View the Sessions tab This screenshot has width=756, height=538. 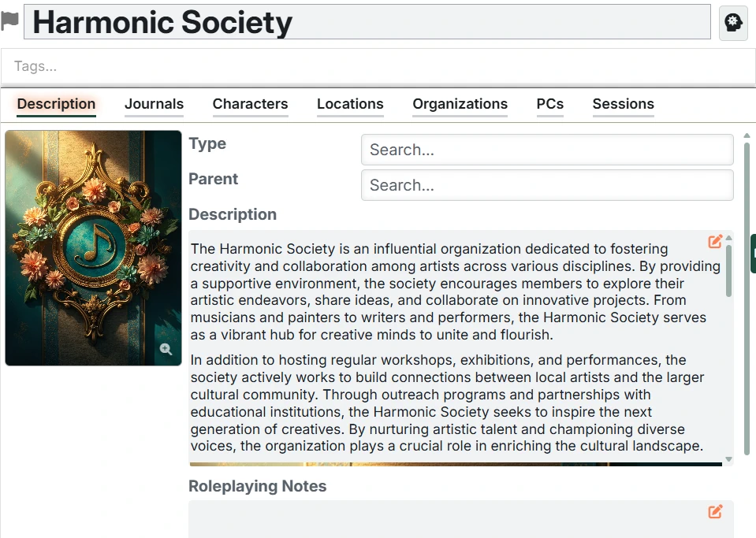[623, 104]
